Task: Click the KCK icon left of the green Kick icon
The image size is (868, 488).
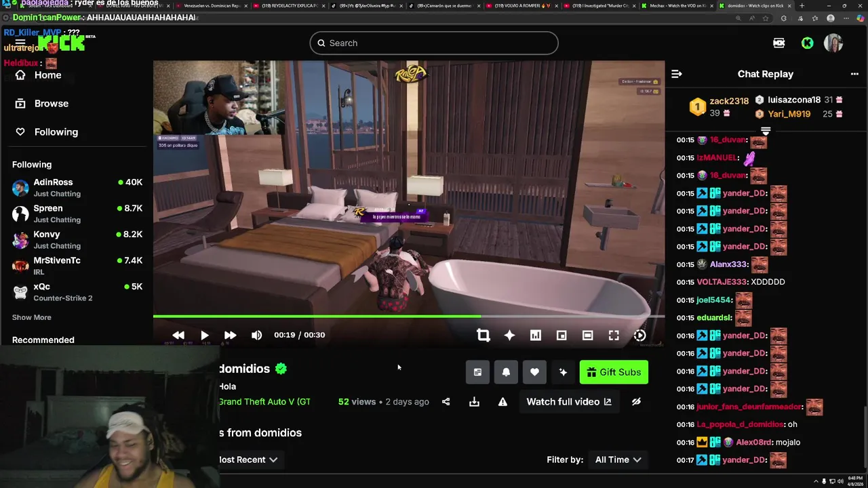Action: [x=778, y=43]
